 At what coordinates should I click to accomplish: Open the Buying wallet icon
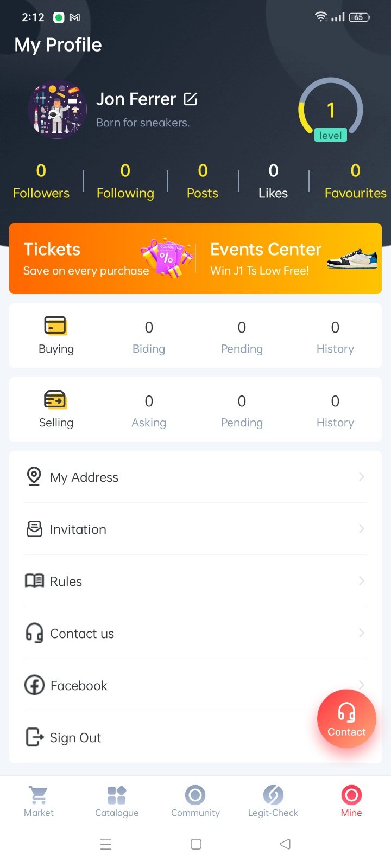coord(55,326)
